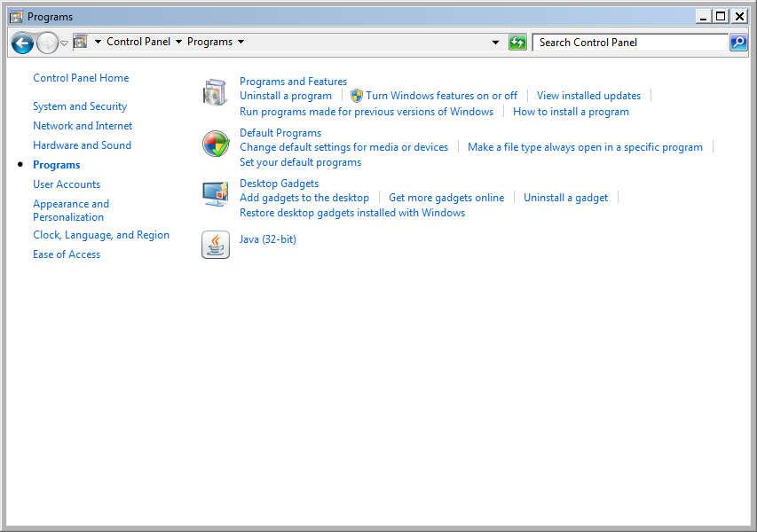The image size is (757, 532).
Task: Click the UAC shield next to Windows features
Action: (356, 95)
